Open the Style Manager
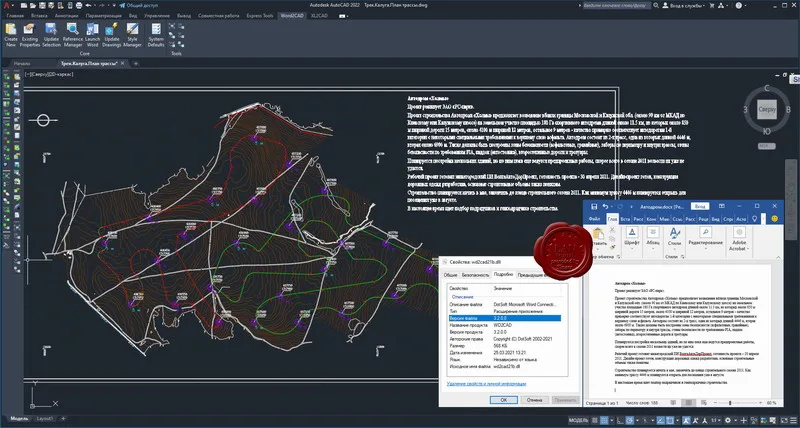The height and width of the screenshot is (428, 800). (132, 35)
